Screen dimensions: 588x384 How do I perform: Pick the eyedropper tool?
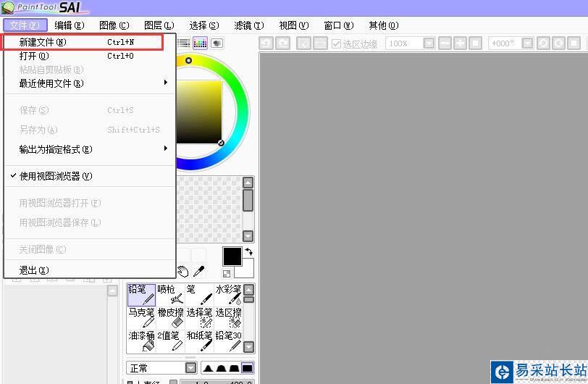(x=198, y=271)
